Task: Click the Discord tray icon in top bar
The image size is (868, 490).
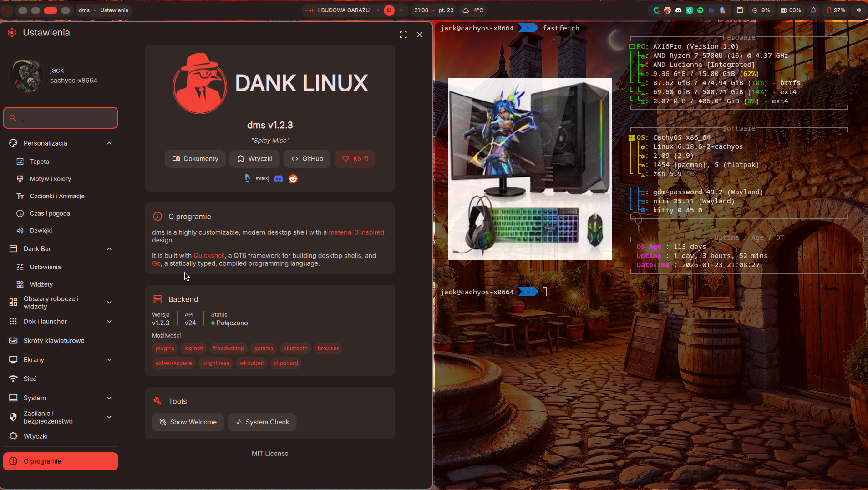Action: [x=679, y=10]
